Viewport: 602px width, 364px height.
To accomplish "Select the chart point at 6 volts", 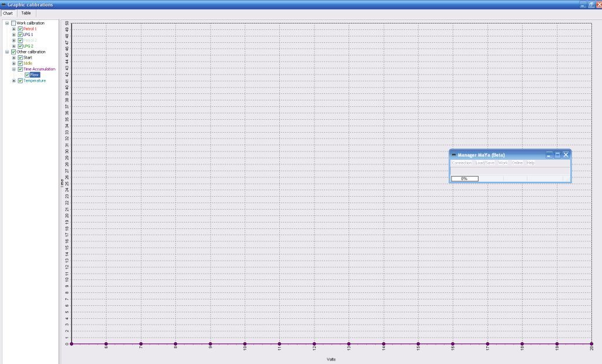I will tap(106, 343).
